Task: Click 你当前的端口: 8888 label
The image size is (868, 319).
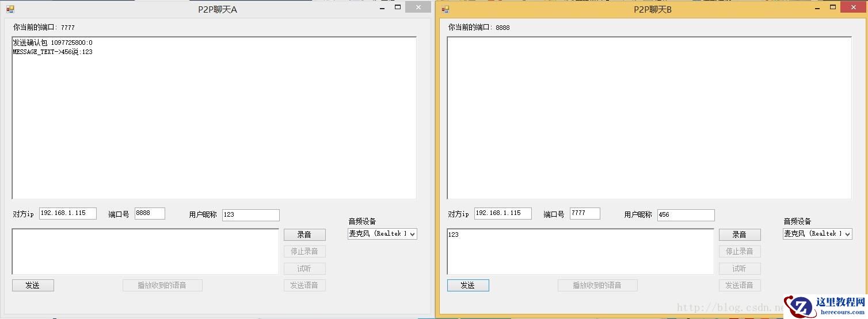Action: [479, 28]
